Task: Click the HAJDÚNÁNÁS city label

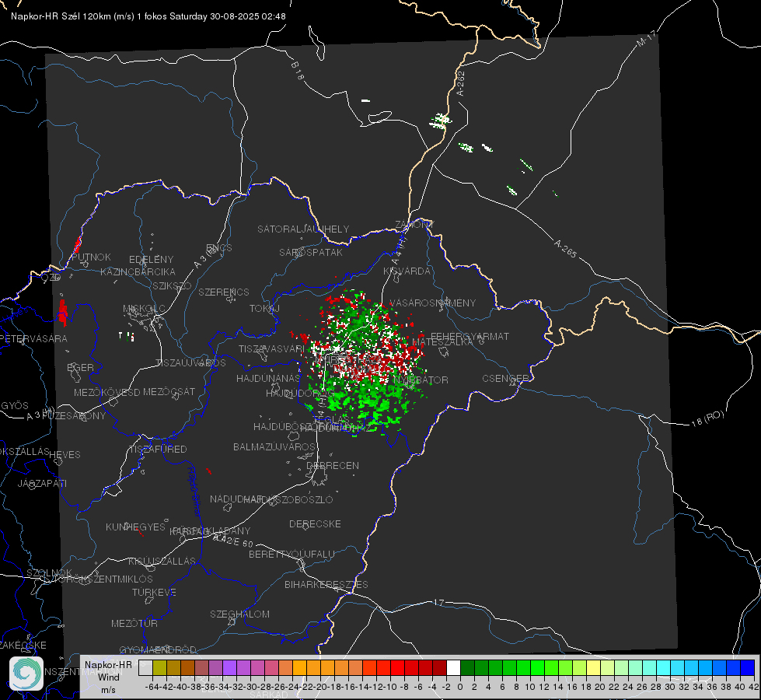Action: pyautogui.click(x=268, y=378)
